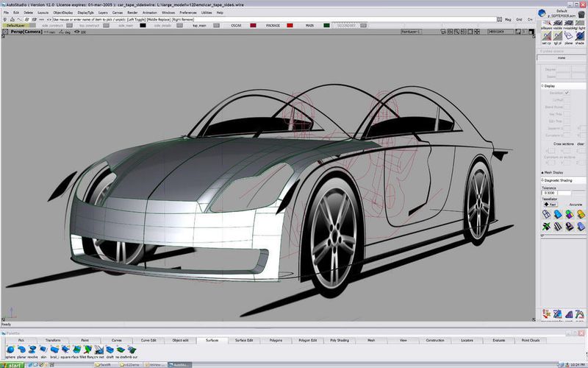588x368 pixels.
Task: Toggle the Deviation checkbox in Display section
Action: [x=567, y=93]
